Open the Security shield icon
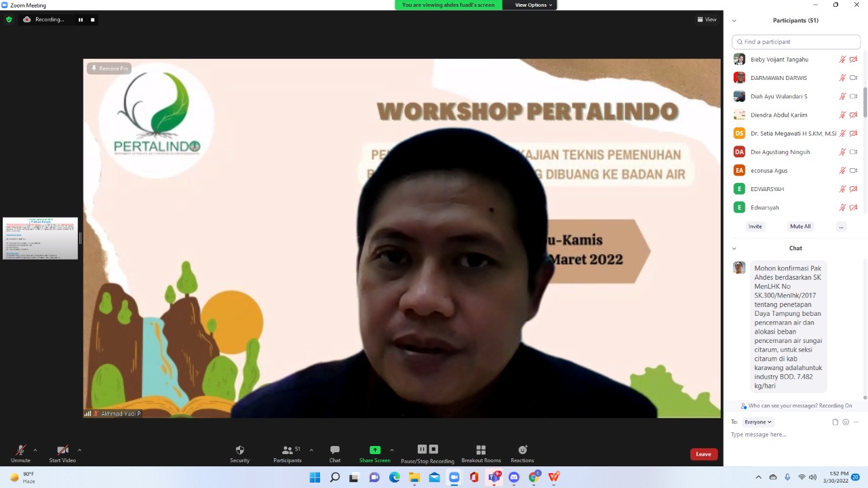This screenshot has height=488, width=868. (239, 451)
